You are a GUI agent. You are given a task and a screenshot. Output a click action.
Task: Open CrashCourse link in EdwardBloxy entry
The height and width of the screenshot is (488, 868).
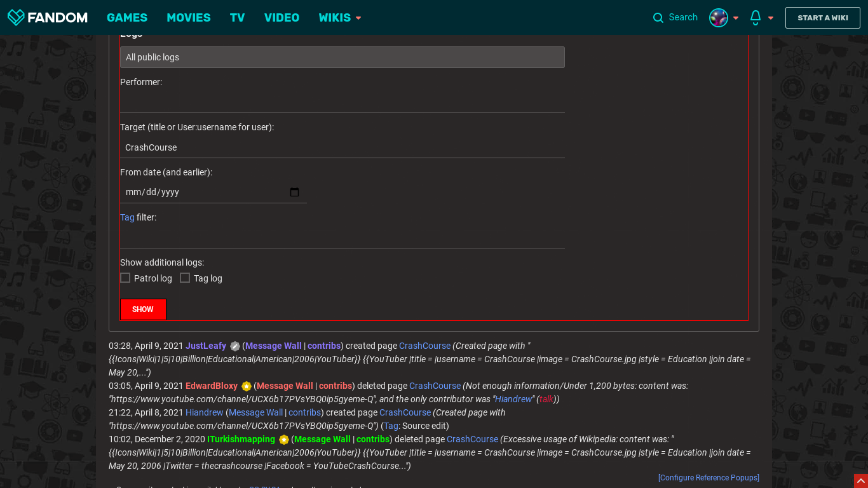435,386
